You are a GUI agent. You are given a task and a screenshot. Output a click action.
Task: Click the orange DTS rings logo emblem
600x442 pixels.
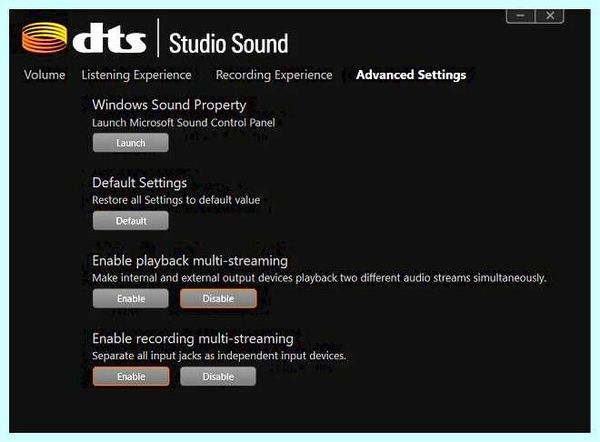(44, 38)
